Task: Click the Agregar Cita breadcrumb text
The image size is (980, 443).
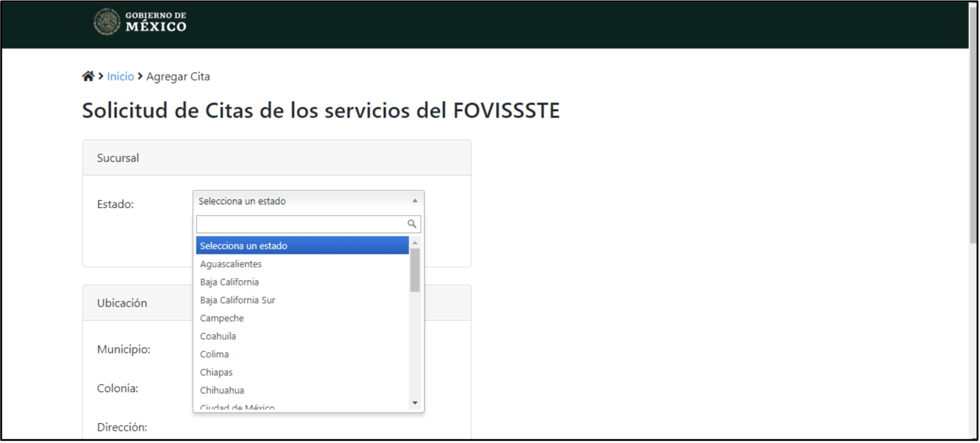Action: pyautogui.click(x=178, y=77)
